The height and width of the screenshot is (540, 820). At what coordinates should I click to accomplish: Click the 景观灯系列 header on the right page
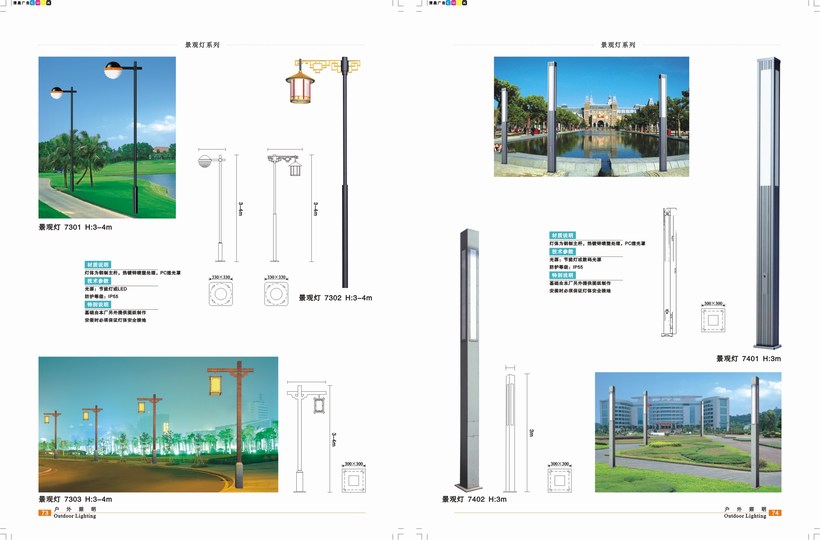[618, 45]
